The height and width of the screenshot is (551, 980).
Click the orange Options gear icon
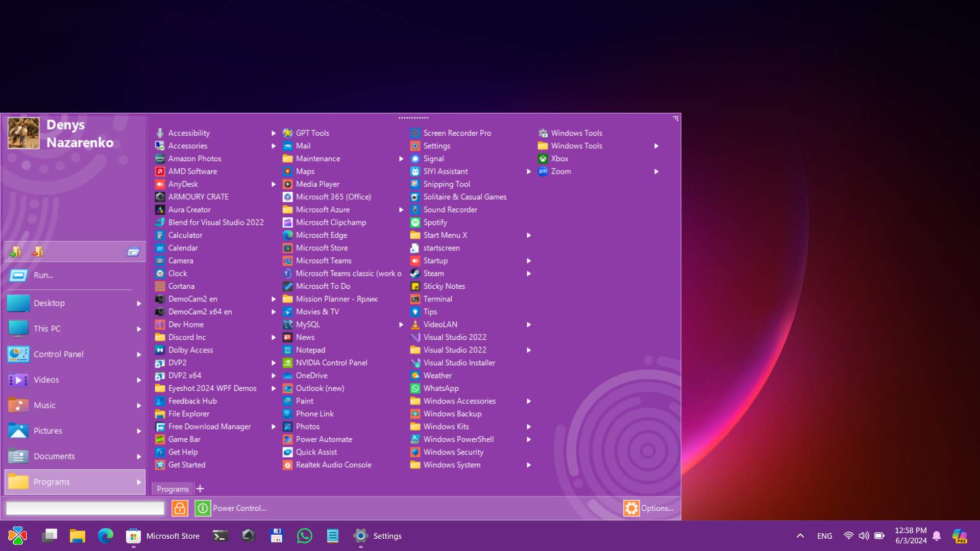(x=631, y=508)
